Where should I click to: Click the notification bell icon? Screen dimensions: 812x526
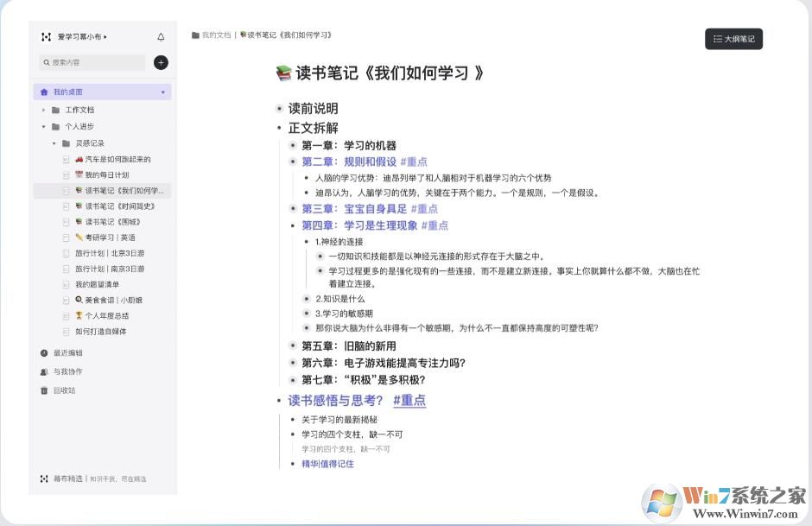click(161, 37)
